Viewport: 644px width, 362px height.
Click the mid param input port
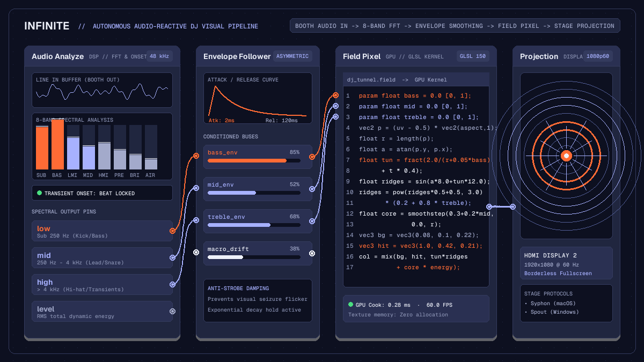(x=335, y=106)
